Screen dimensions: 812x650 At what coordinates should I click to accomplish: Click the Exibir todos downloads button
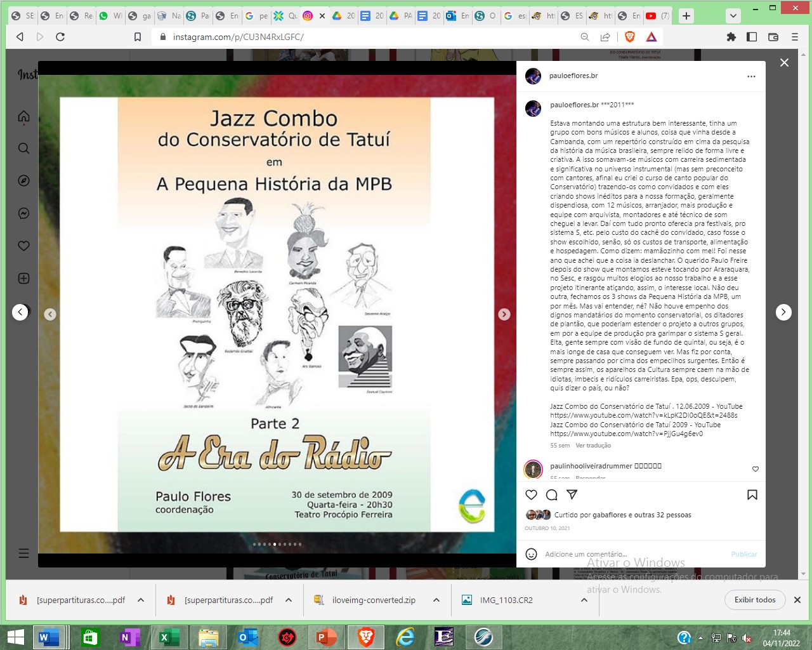click(755, 600)
